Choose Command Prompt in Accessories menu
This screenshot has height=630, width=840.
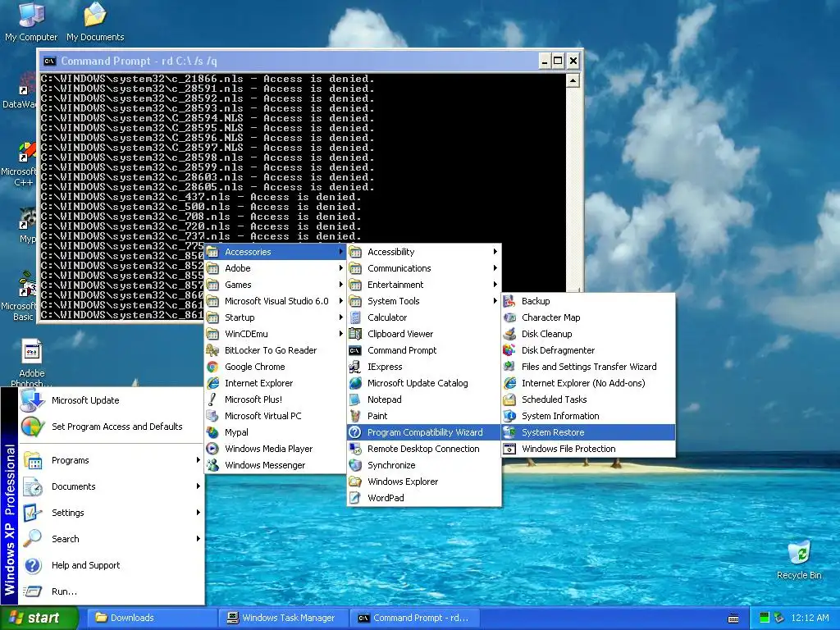point(424,350)
